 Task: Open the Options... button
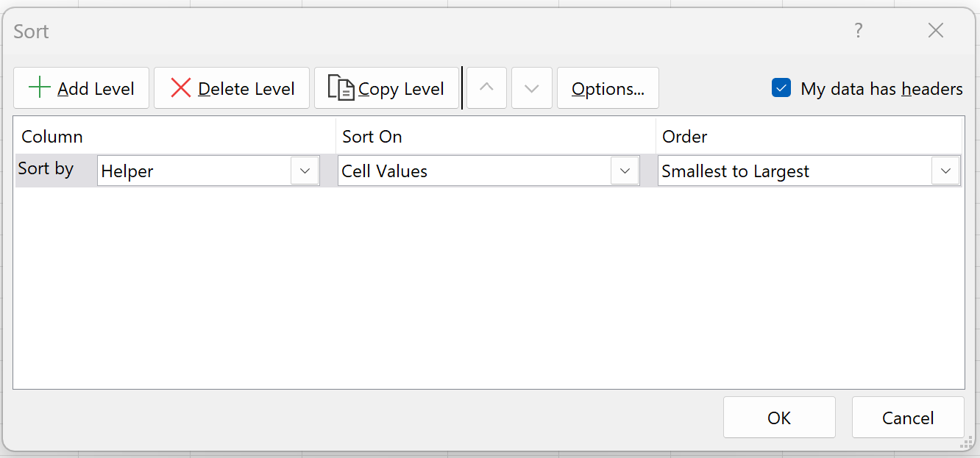(x=608, y=88)
